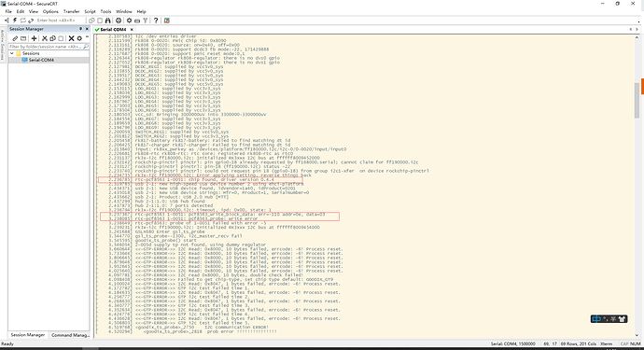Open Find with the binoculars icon
The width and height of the screenshot is (644, 350).
[x=107, y=21]
